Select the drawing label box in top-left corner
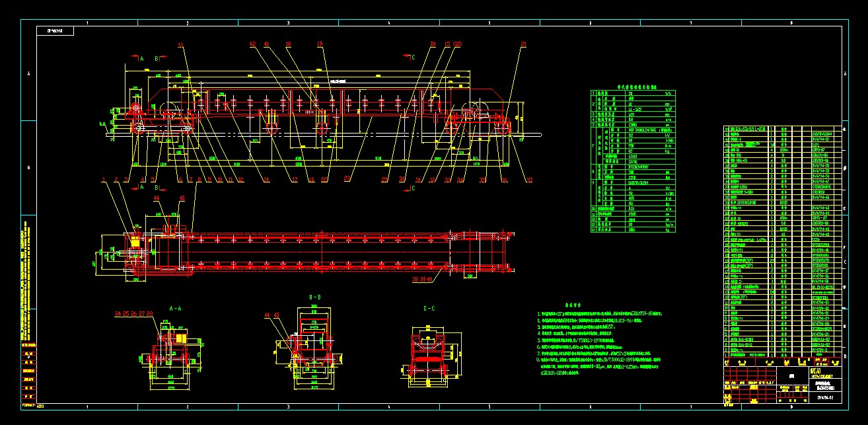 click(55, 30)
